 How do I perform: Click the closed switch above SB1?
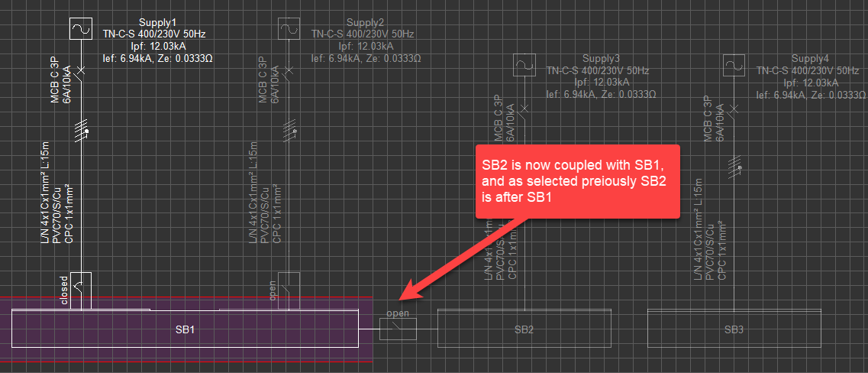click(81, 290)
